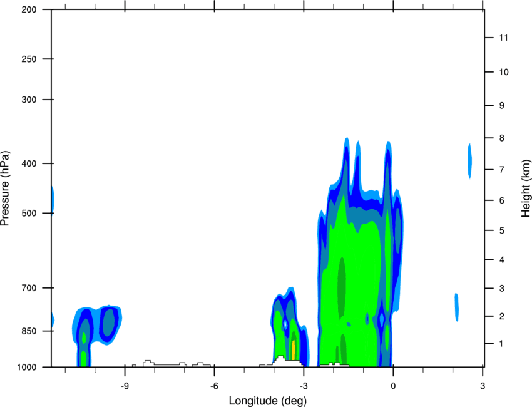Click the 850 pressure tick label

point(29,331)
